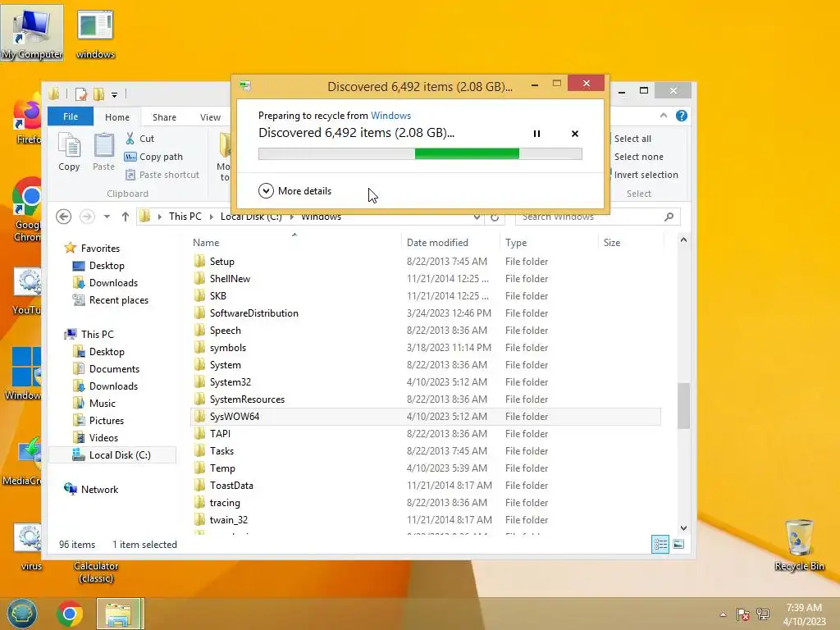Image resolution: width=840 pixels, height=630 pixels.
Task: Click the file list vertical scrollbar thumb
Action: coord(683,405)
